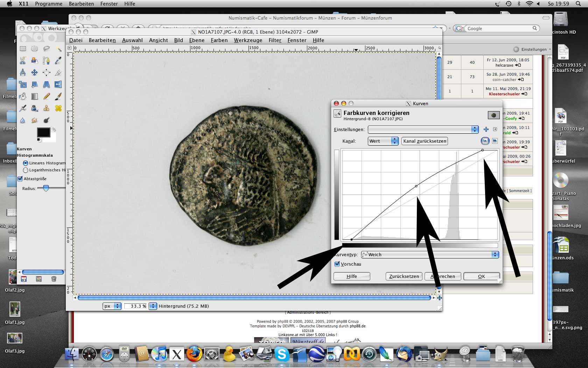
Task: Add current curve settings to favorites
Action: coord(486,129)
